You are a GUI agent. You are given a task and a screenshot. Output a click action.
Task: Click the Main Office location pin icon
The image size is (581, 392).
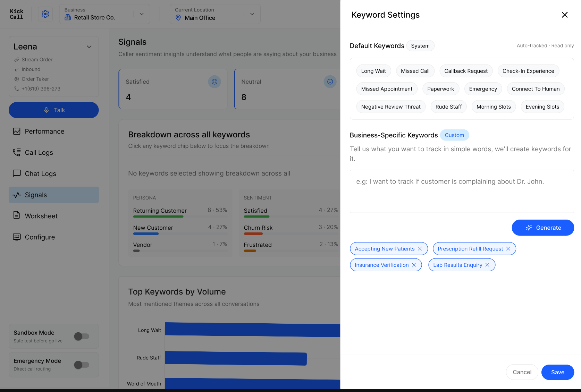(x=178, y=18)
